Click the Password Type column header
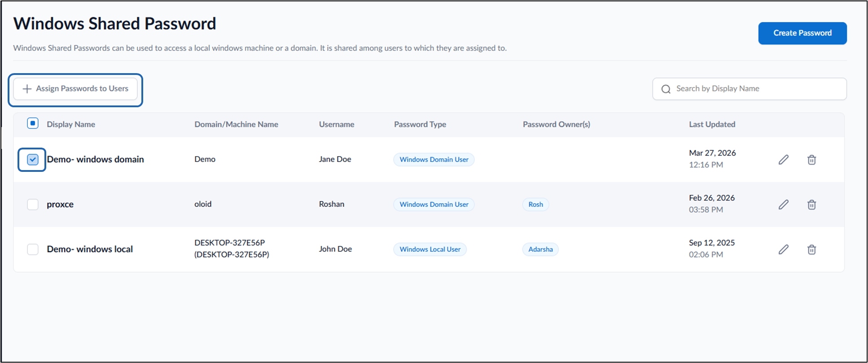Screen dimensions: 868x363 coord(420,124)
